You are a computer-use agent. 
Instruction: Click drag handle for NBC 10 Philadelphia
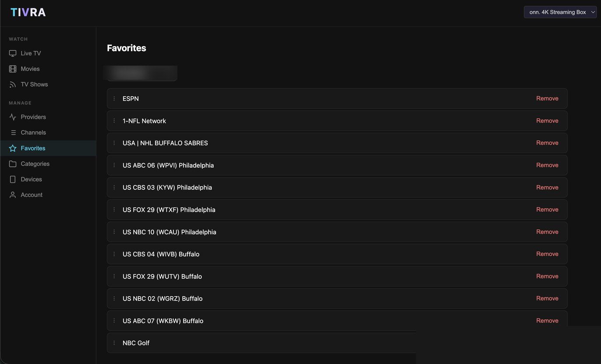click(x=114, y=232)
